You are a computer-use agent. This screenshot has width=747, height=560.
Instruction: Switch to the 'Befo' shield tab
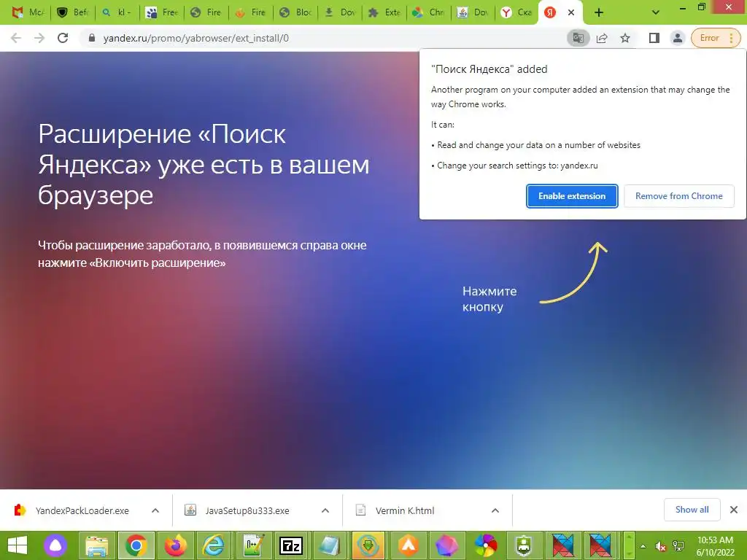(x=72, y=12)
